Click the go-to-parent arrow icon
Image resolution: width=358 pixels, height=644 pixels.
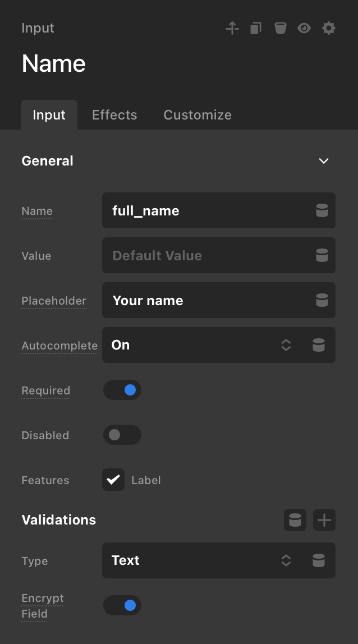(x=232, y=28)
